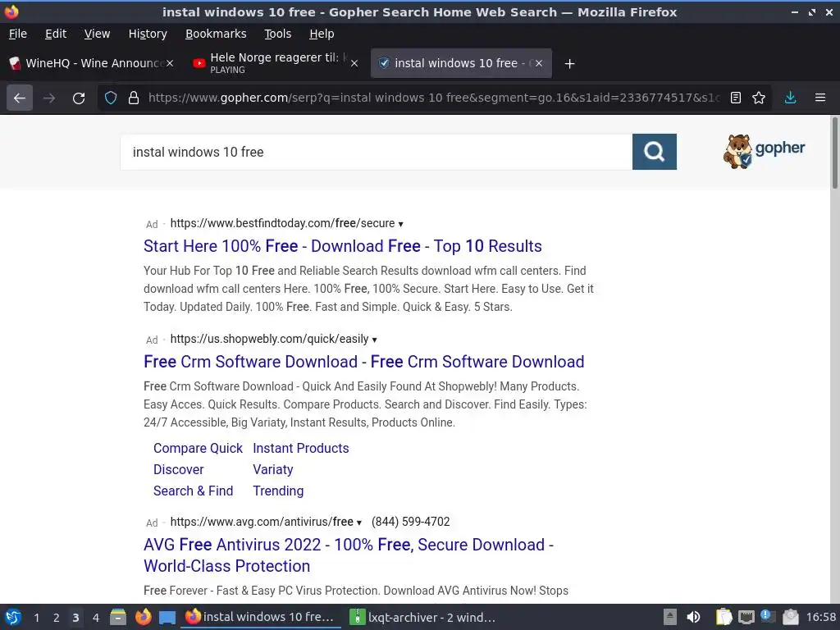The image size is (840, 630).
Task: Follow the Search & Find sitelink
Action: click(x=193, y=491)
